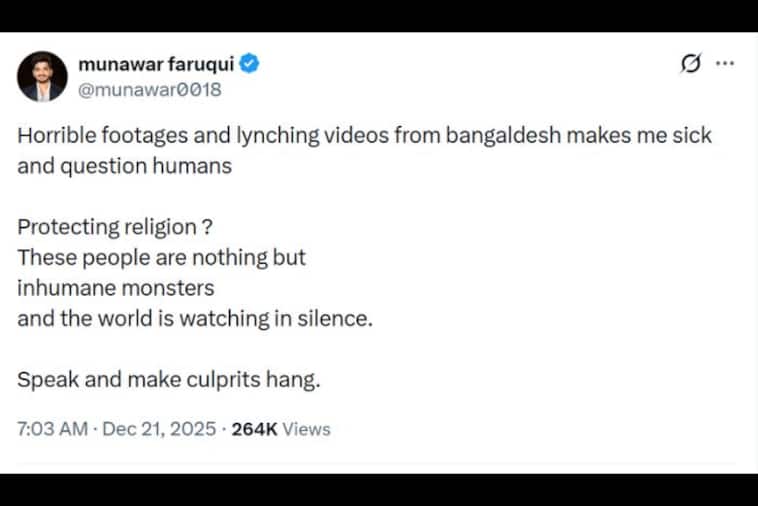Open the @munawar0018 handle link
Viewport: 758px width, 506px height.
pos(149,89)
